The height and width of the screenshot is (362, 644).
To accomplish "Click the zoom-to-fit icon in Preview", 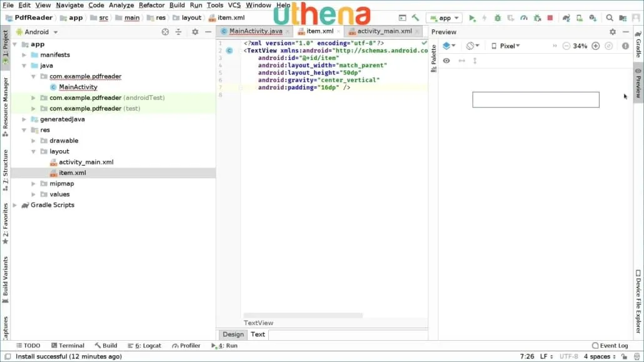I will coord(609,46).
